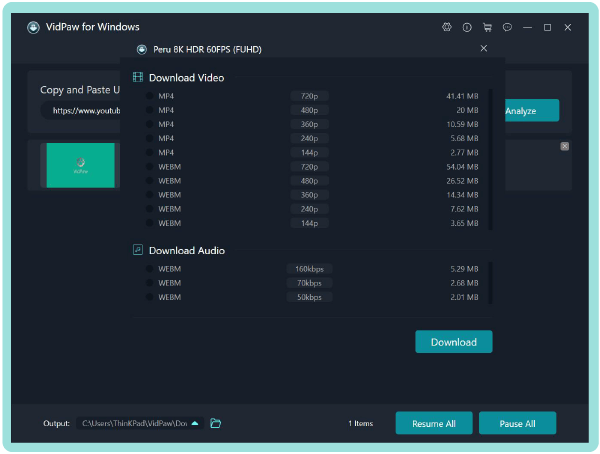Open the feedback chat bubble icon
This screenshot has height=454, width=600.
pos(507,27)
